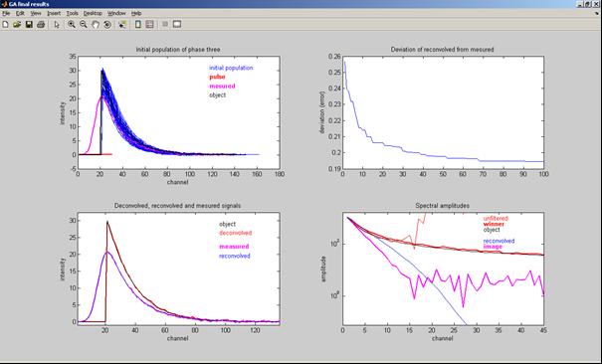Click 'channel' label under Initial population plot

(178, 182)
